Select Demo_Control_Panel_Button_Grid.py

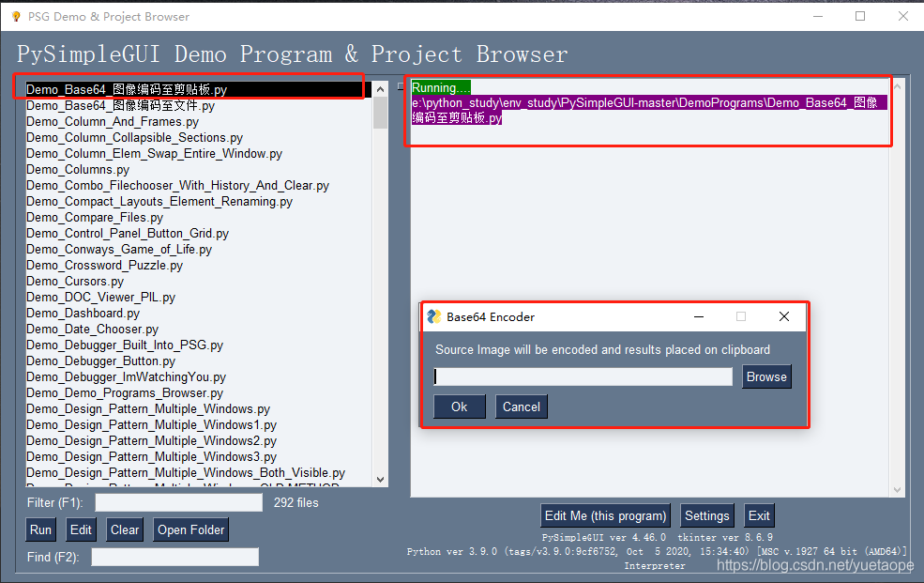coord(199,233)
